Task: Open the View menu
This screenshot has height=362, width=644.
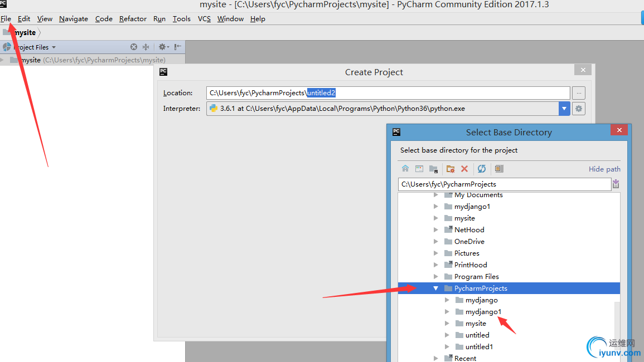Action: (x=45, y=19)
